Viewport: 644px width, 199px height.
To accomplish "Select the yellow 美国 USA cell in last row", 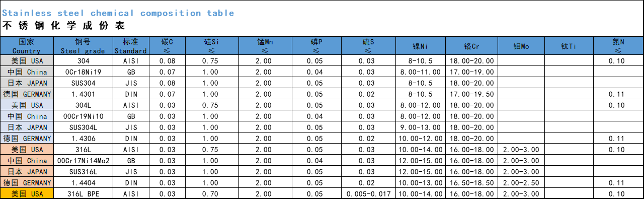I will coord(27,194).
